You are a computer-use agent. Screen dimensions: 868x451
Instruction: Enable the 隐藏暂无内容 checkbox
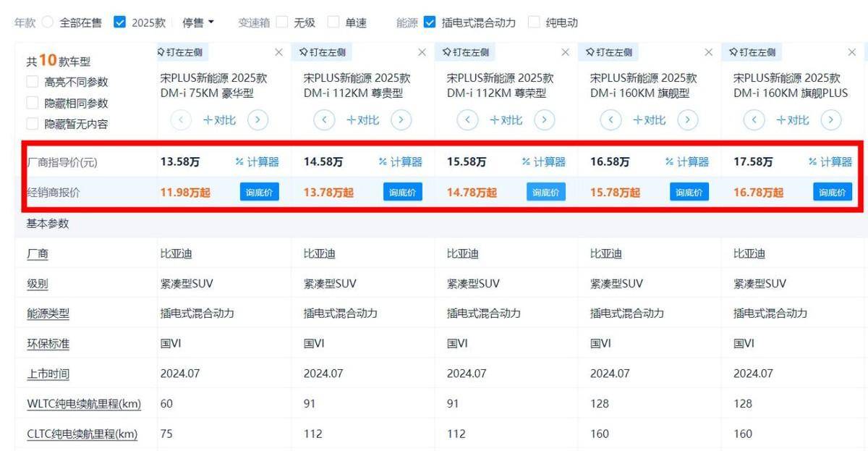[33, 125]
